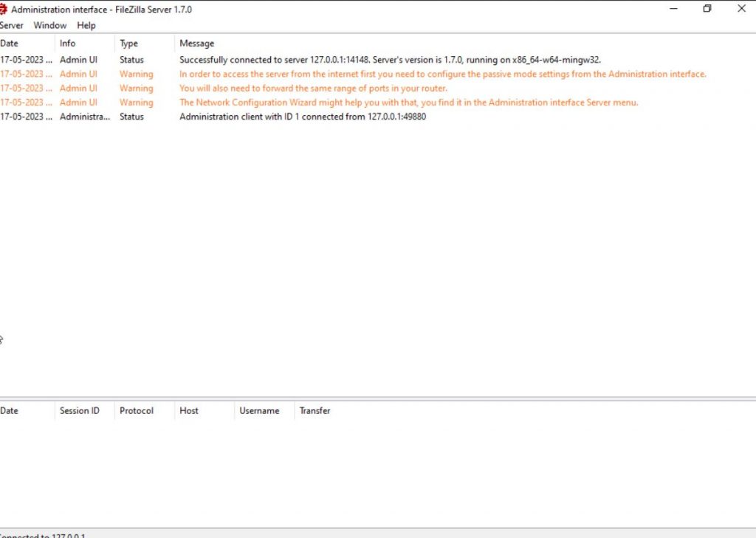This screenshot has height=538, width=756.
Task: Click the Transfer column header
Action: pos(315,410)
